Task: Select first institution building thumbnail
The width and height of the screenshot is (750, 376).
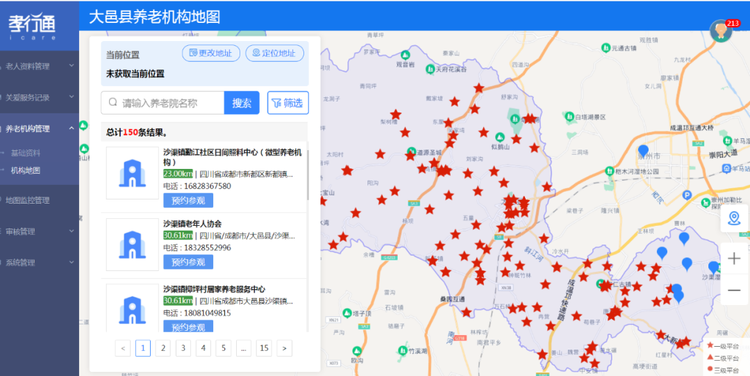Action: point(132,173)
